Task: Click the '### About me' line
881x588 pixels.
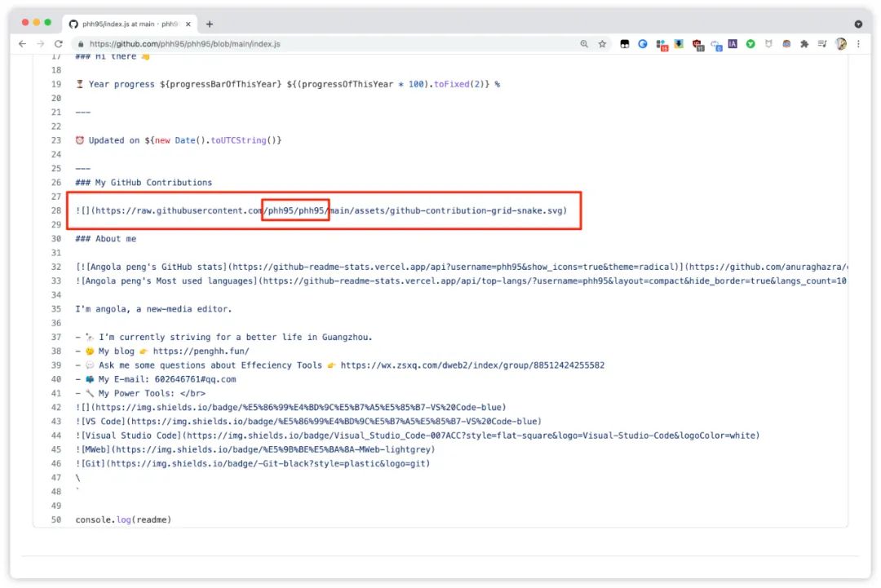Action: click(x=105, y=239)
